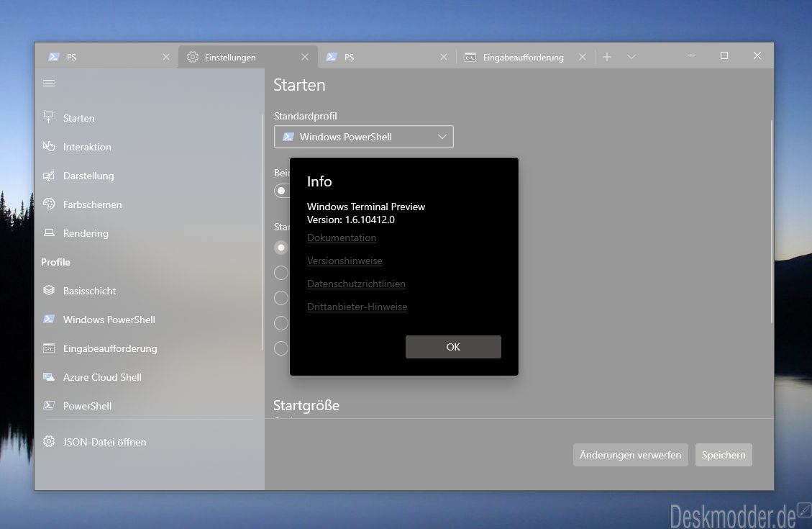Open the Standardprofil dropdown showing Windows PowerShell
The height and width of the screenshot is (529, 812).
363,137
